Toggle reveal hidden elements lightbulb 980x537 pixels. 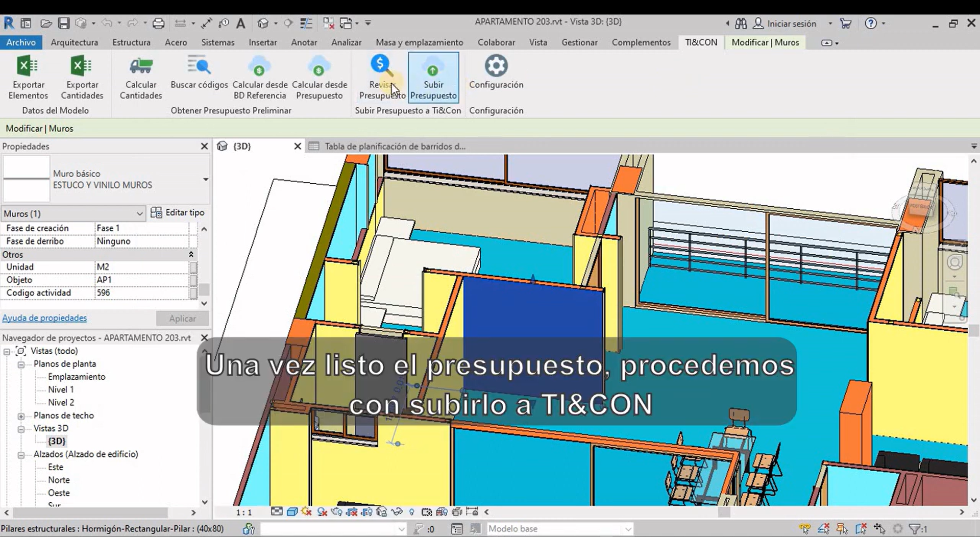pyautogui.click(x=411, y=511)
